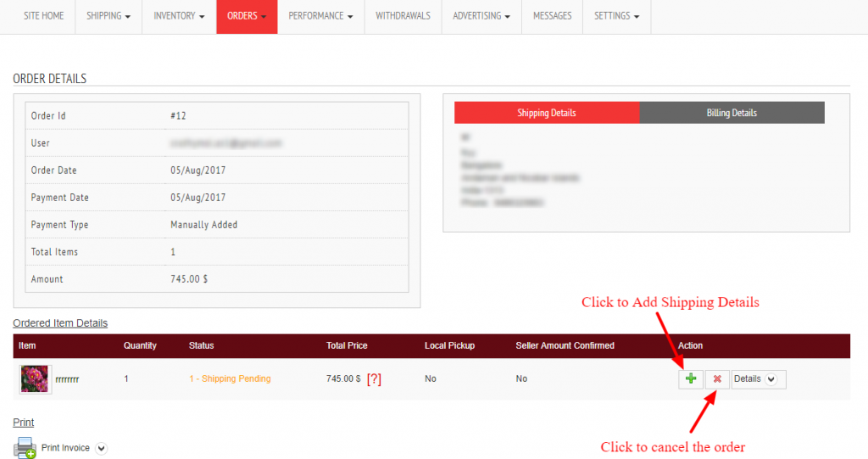Open the Inventory menu
The image size is (868, 459).
(179, 16)
